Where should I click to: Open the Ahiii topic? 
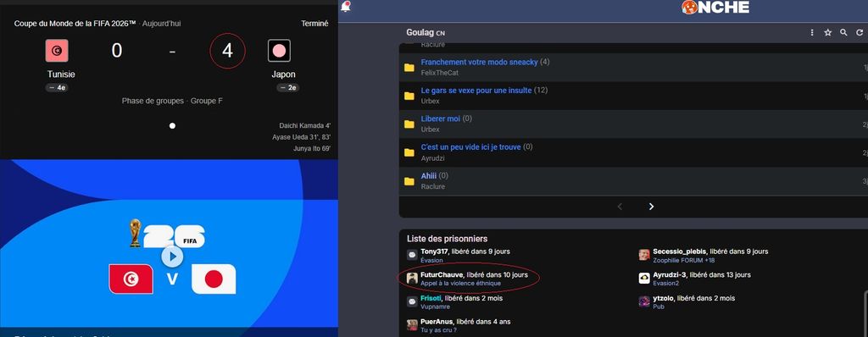[x=428, y=175]
